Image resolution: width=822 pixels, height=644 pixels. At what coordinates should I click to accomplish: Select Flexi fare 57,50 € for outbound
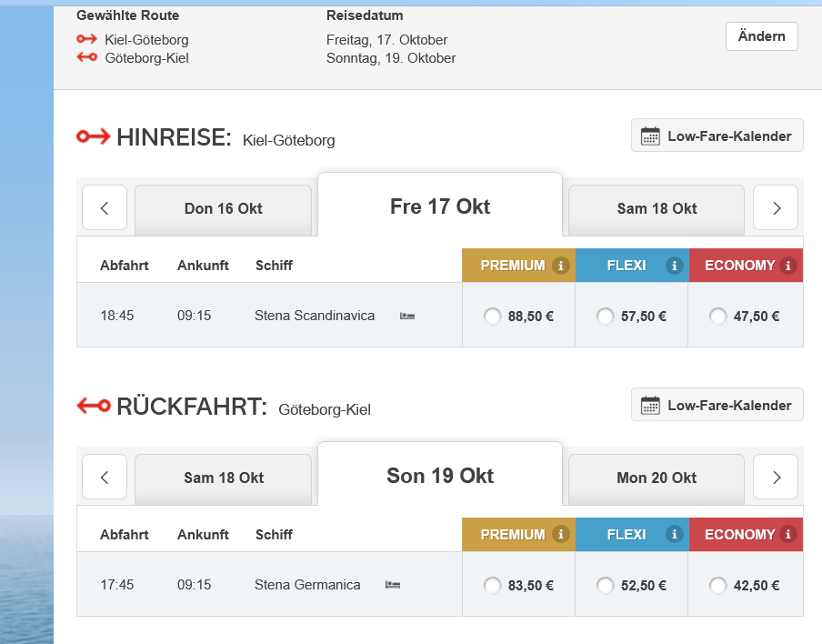pos(606,317)
